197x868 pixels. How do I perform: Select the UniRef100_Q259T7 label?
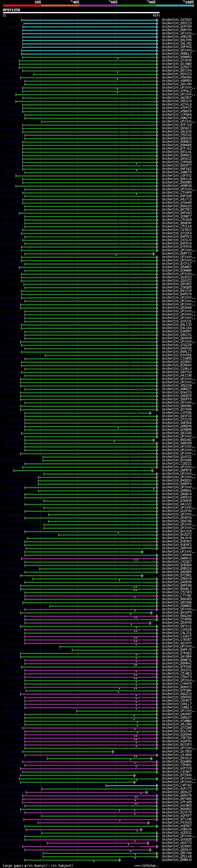click(x=176, y=67)
